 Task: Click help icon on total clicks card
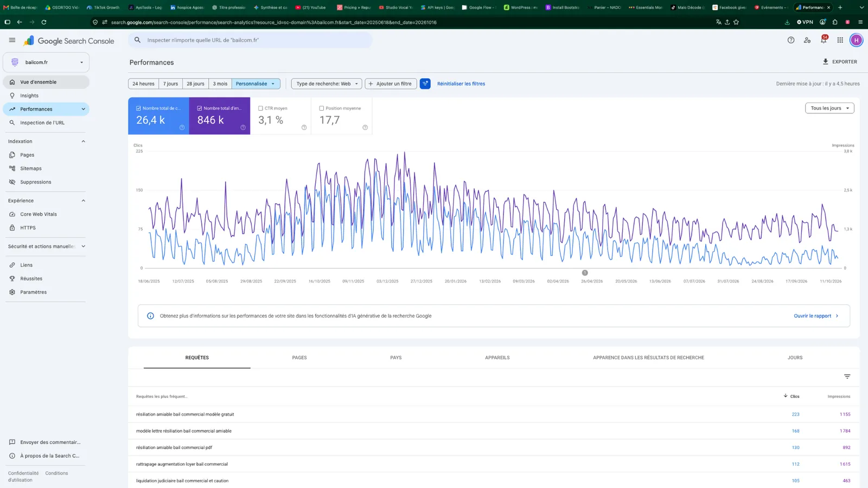click(182, 127)
